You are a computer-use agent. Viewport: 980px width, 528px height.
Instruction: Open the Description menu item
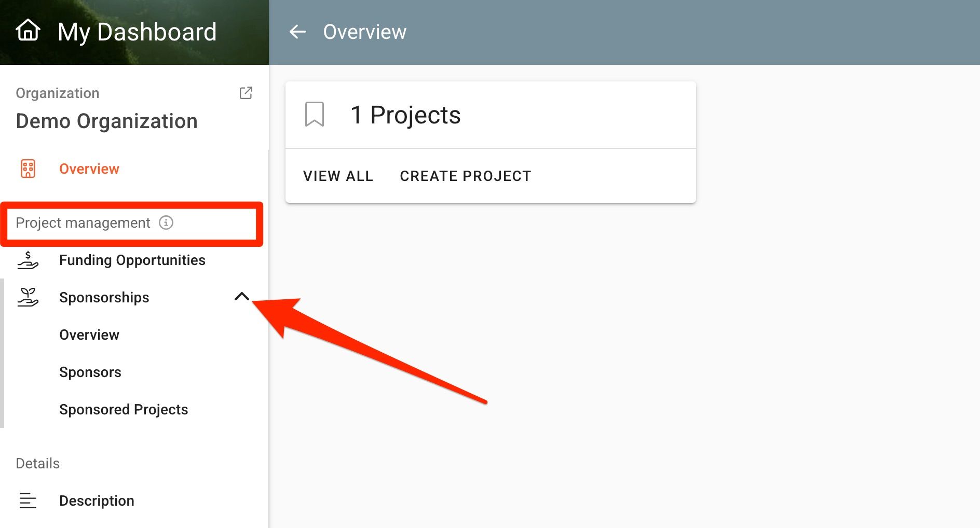[x=97, y=501]
